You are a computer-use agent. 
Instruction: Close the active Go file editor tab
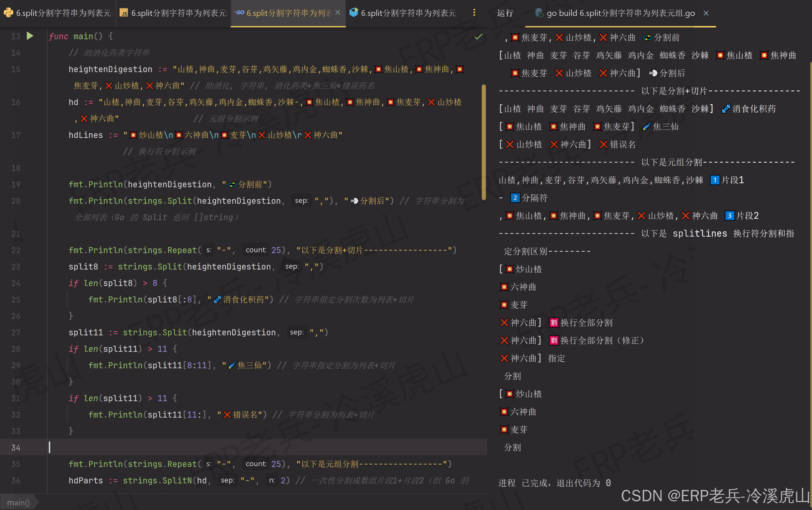337,12
